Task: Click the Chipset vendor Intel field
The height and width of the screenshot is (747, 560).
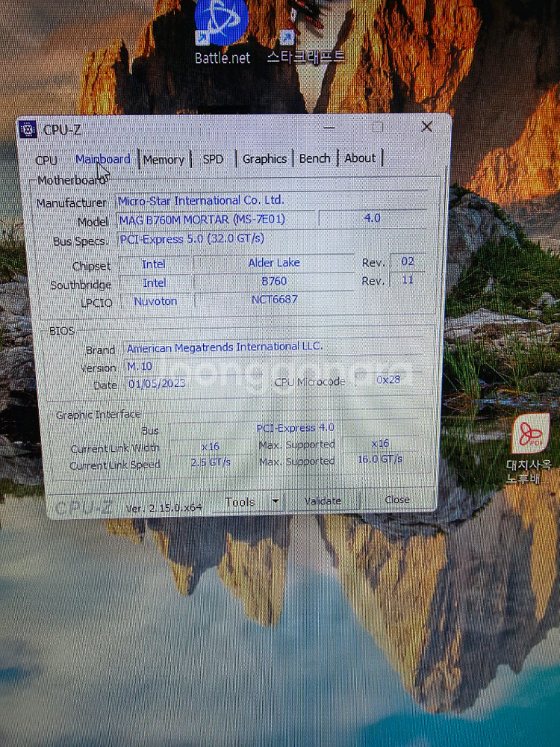Action: 154,264
